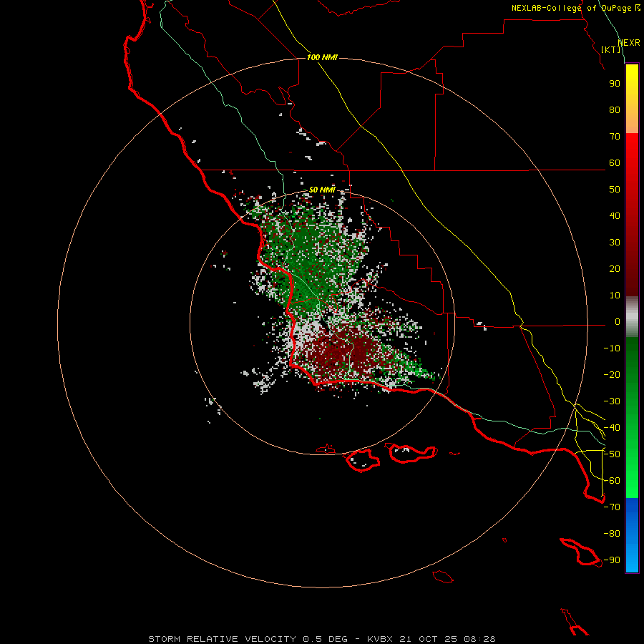This screenshot has width=644, height=644.
Task: Click the KVBX radar site identifier
Action: tap(381, 639)
